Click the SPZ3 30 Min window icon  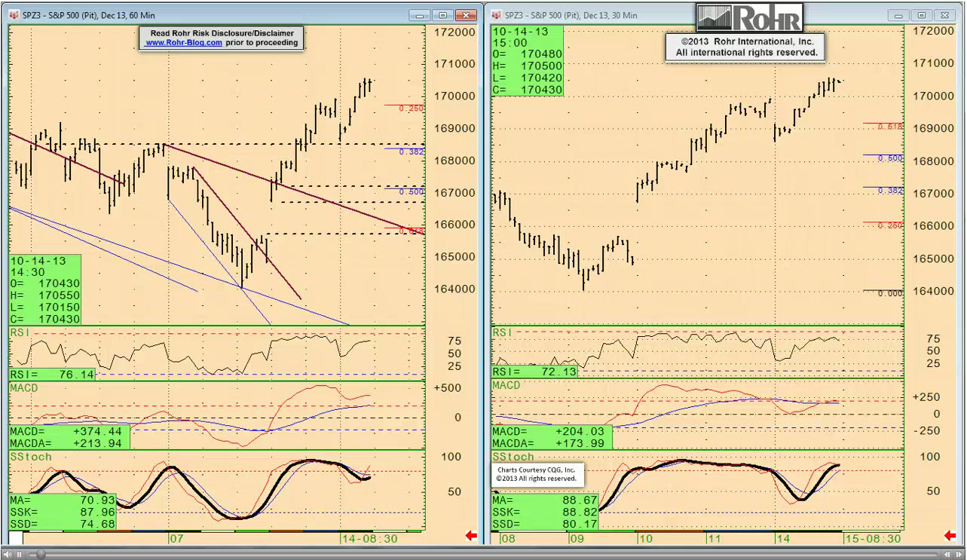(x=495, y=15)
